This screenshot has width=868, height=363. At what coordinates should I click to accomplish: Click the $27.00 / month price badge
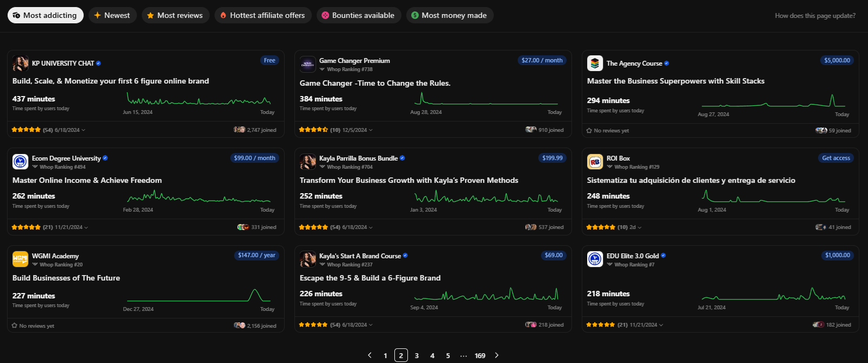coord(542,60)
